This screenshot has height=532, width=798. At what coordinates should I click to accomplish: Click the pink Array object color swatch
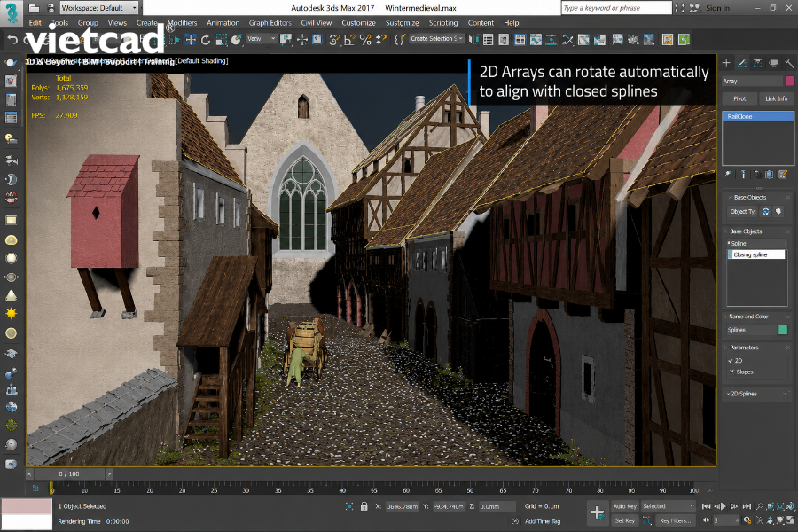tap(790, 81)
